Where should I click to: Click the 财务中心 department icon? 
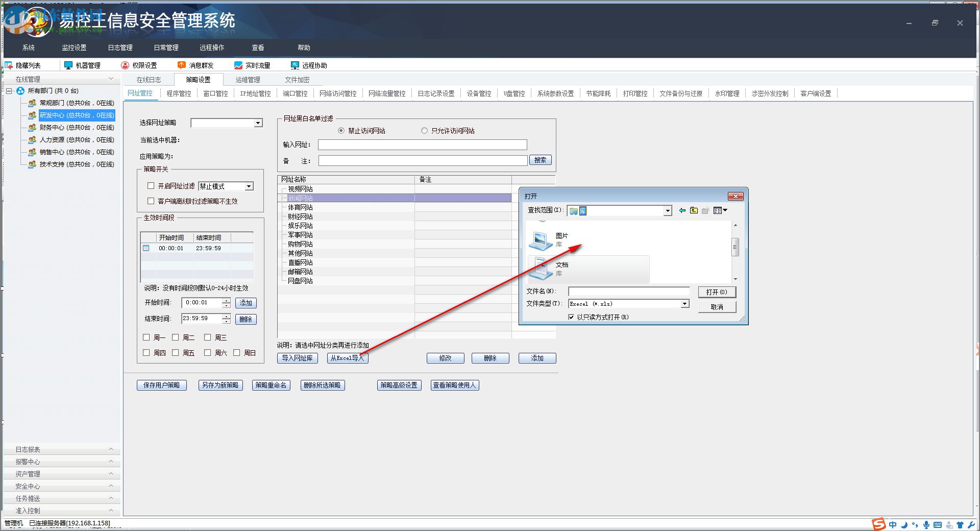click(32, 128)
